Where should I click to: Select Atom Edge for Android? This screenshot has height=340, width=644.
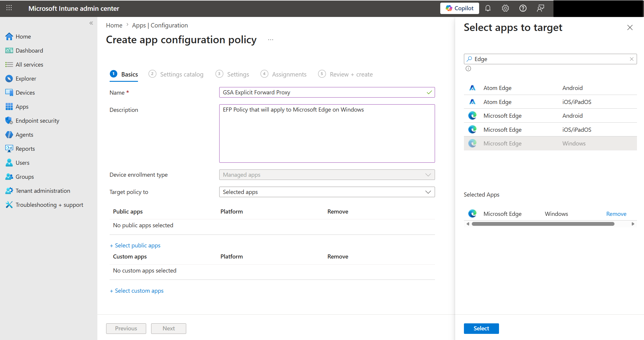[550, 88]
